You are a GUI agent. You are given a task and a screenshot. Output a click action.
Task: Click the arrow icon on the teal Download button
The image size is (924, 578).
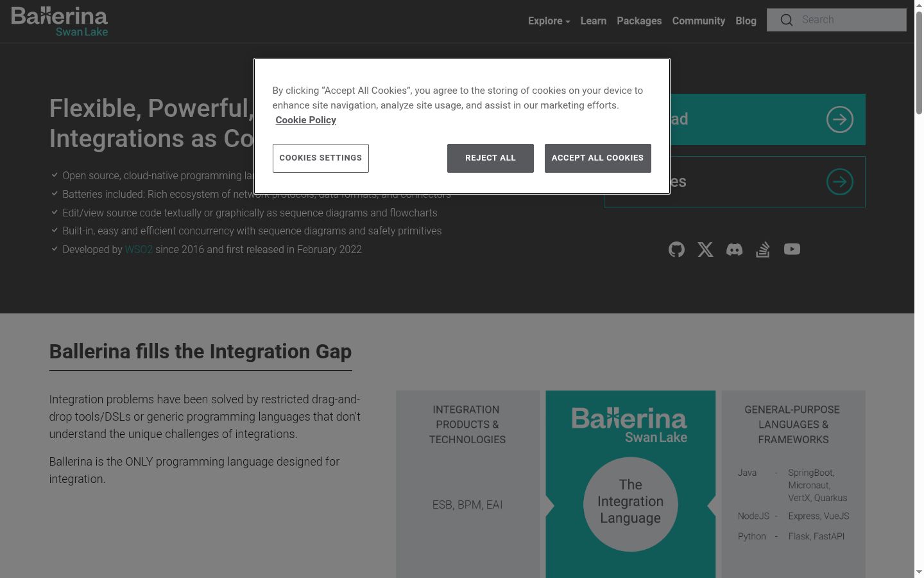point(839,119)
